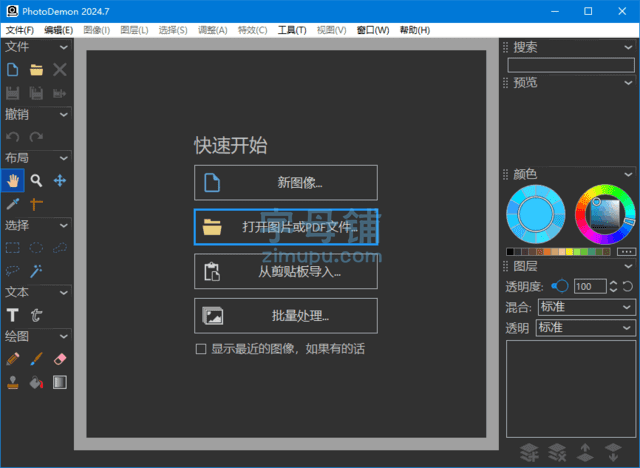The width and height of the screenshot is (640, 468).
Task: Collapse the 图层 panel
Action: (x=628, y=266)
